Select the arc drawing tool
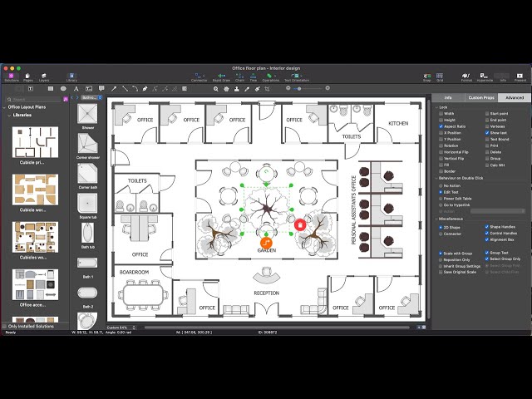 135,89
